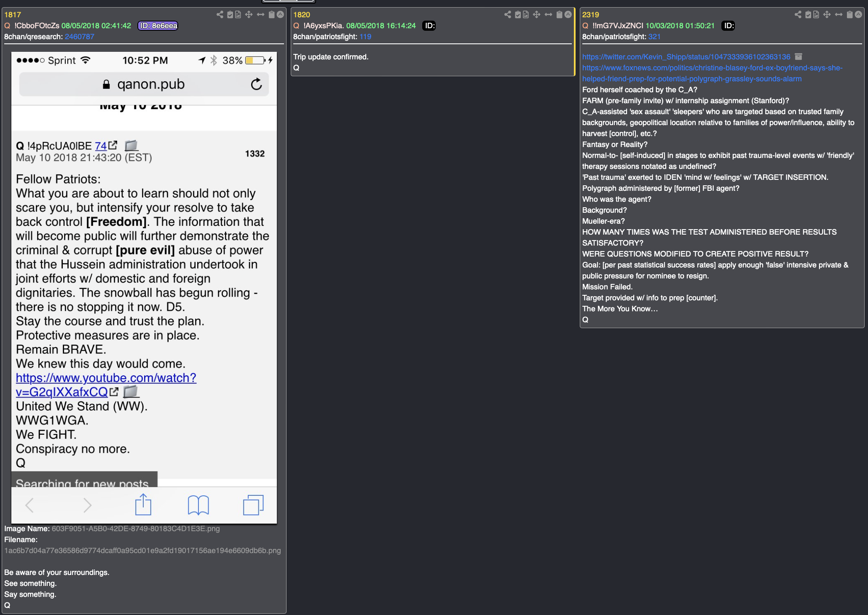Click the share icon on post 2319
This screenshot has height=615, width=868.
pyautogui.click(x=798, y=15)
